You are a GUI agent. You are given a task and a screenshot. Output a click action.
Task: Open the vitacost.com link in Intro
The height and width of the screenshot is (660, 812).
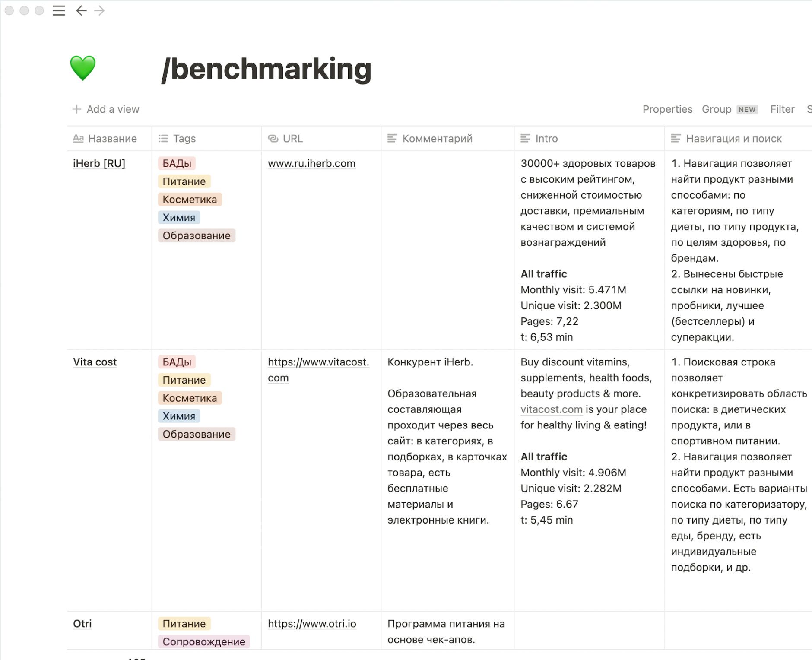(551, 409)
